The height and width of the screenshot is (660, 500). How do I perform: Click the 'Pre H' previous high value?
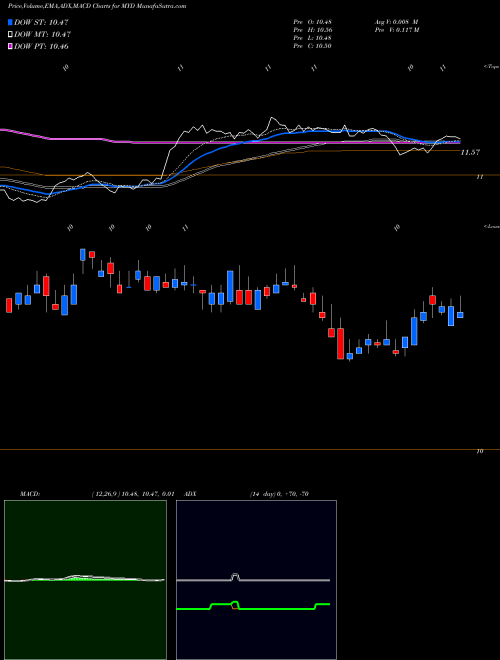313,30
